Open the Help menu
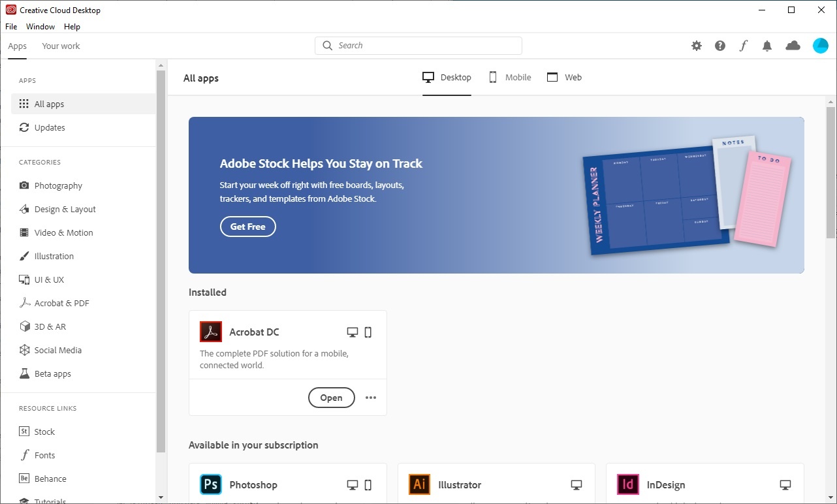837x504 pixels. point(72,27)
